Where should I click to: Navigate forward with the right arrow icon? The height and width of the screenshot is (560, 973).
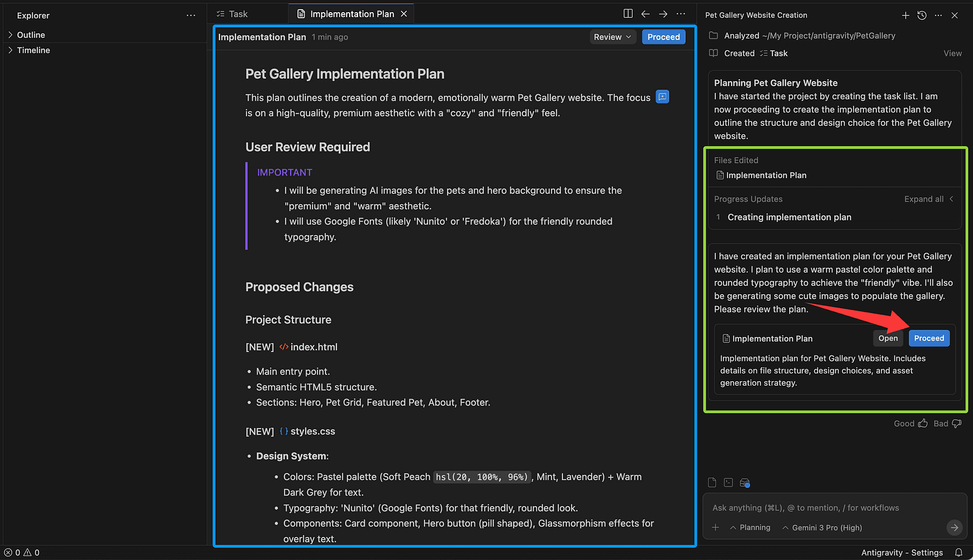pyautogui.click(x=663, y=13)
